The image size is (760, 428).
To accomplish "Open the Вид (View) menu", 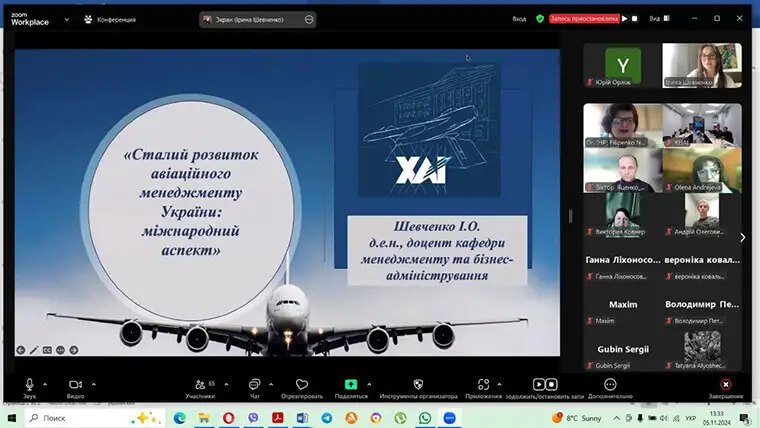I will click(656, 18).
